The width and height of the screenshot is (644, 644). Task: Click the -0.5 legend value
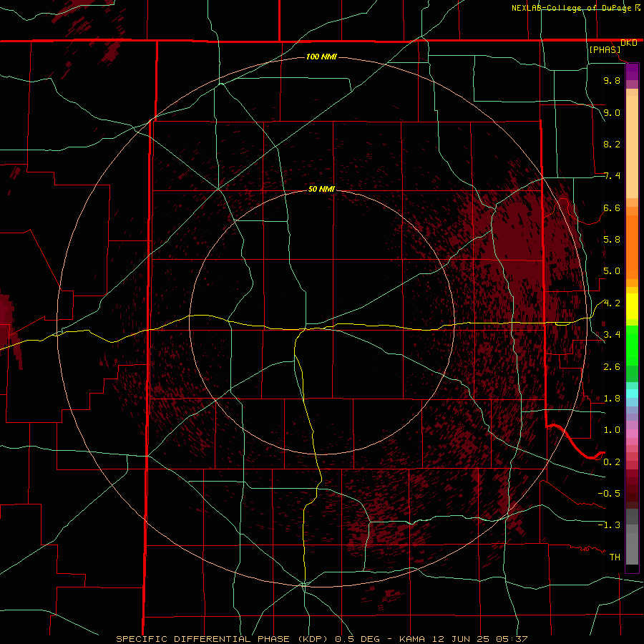pos(609,493)
